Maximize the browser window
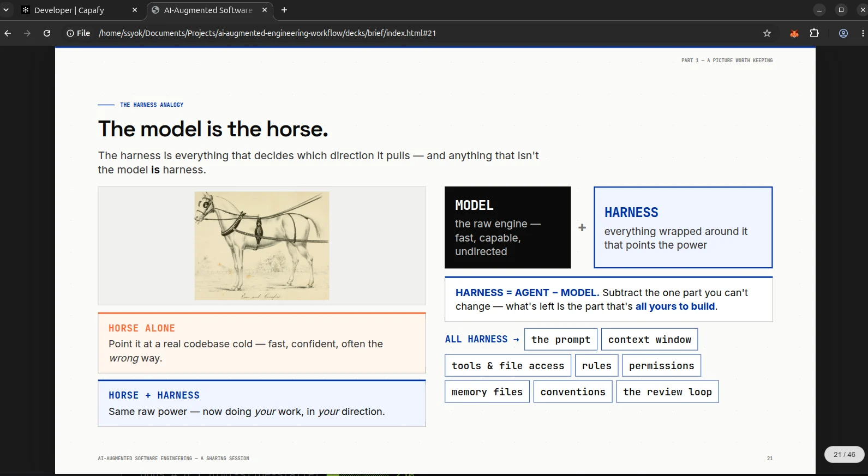The height and width of the screenshot is (476, 868). [841, 10]
